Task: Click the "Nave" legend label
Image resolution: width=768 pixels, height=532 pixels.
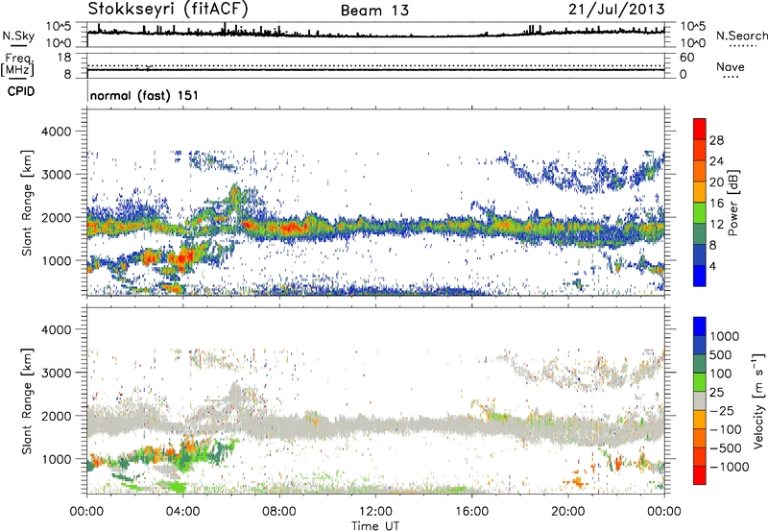Action: pos(731,66)
